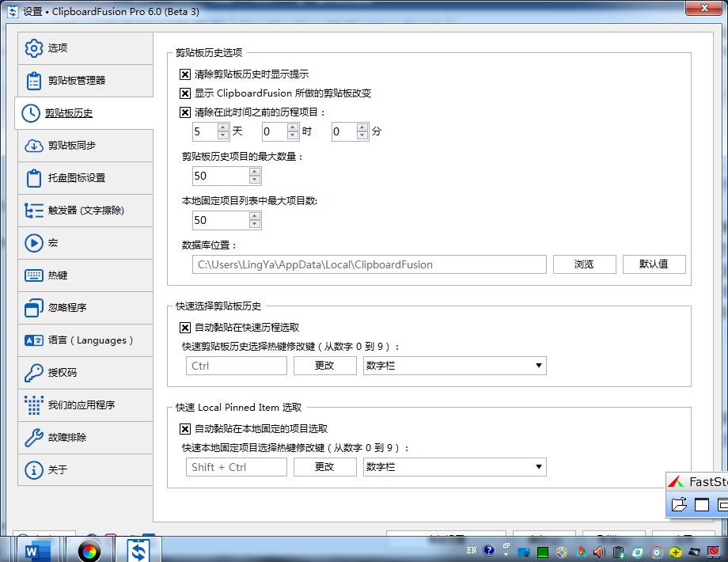Viewport: 728px width, 562px height.
Task: Click the Shift + Ctrl modifier field
Action: pos(237,467)
